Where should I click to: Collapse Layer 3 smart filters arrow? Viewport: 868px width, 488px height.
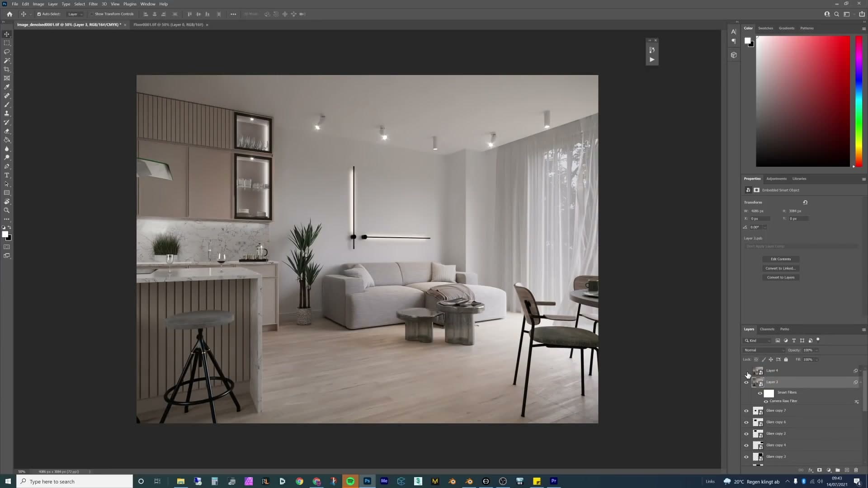click(860, 382)
